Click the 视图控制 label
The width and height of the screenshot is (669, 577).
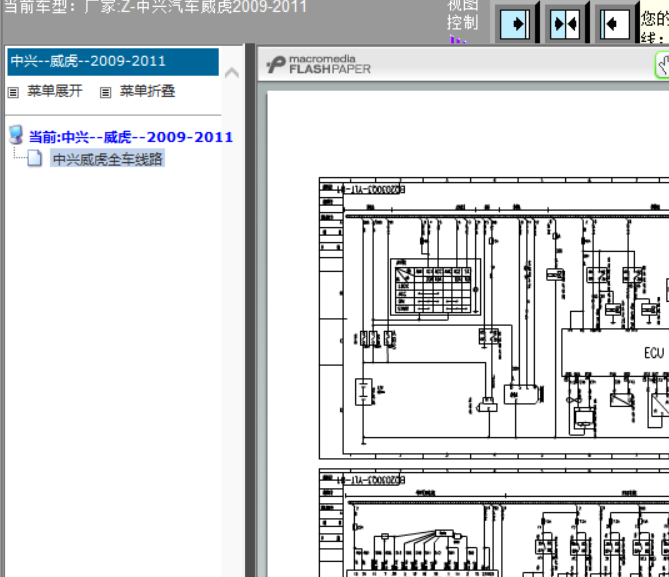pos(462,14)
